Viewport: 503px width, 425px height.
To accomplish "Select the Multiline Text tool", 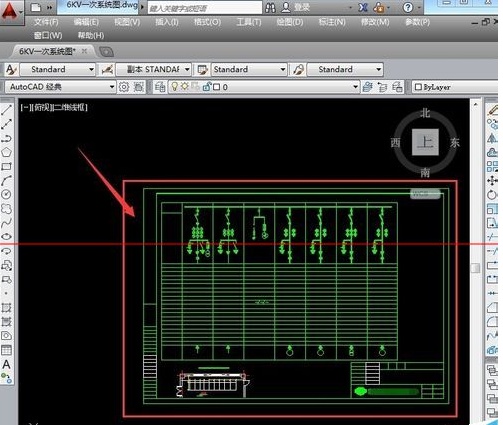I will click(6, 364).
